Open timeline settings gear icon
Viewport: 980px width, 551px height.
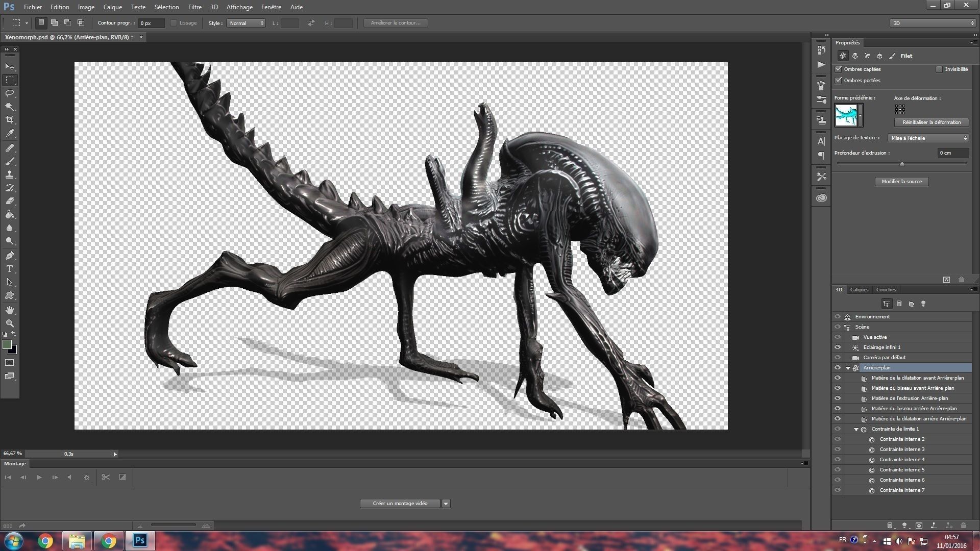pyautogui.click(x=87, y=478)
